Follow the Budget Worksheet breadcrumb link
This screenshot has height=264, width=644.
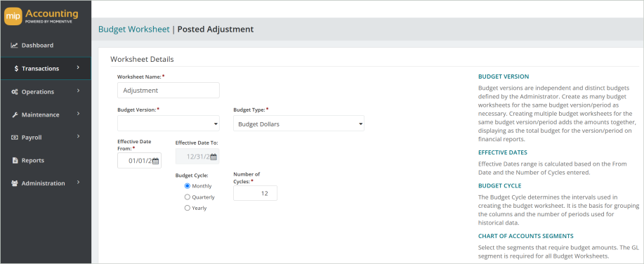point(134,29)
